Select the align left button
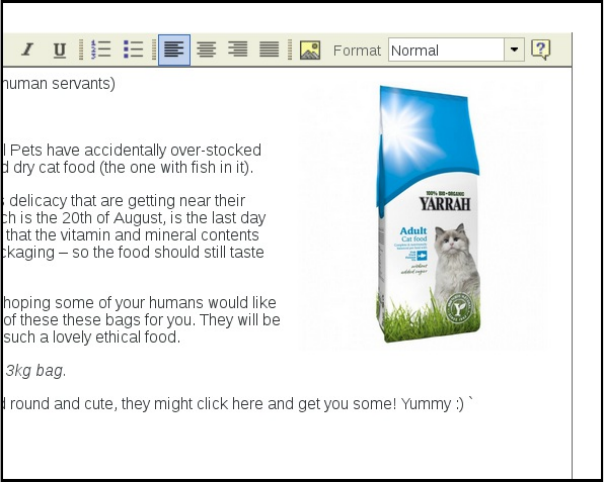This screenshot has width=604, height=482. coord(174,50)
